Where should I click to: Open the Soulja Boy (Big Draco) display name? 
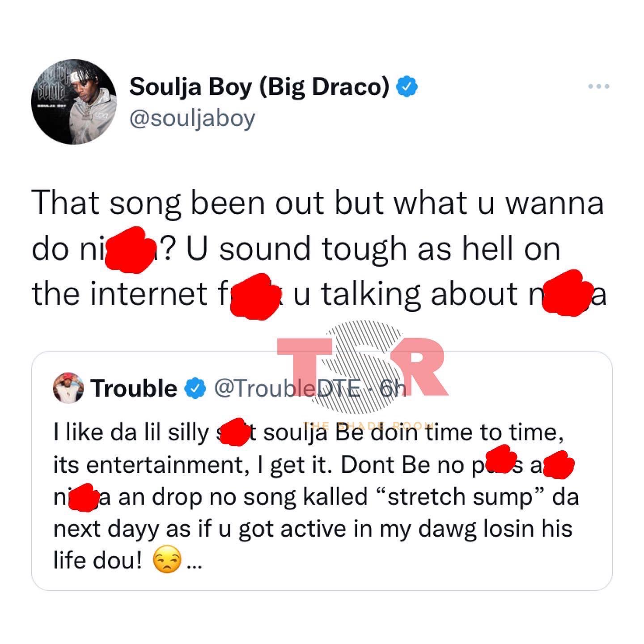[259, 87]
